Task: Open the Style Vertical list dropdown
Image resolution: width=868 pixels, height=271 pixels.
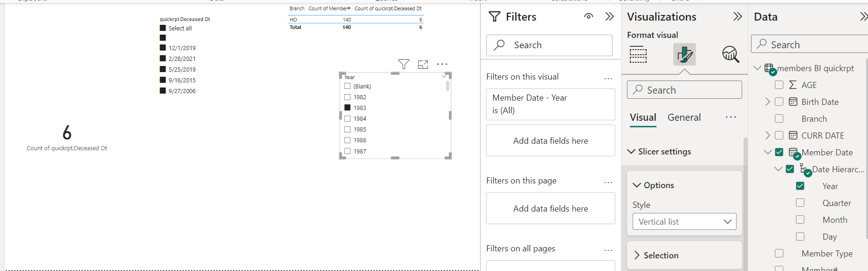Action: [x=685, y=221]
